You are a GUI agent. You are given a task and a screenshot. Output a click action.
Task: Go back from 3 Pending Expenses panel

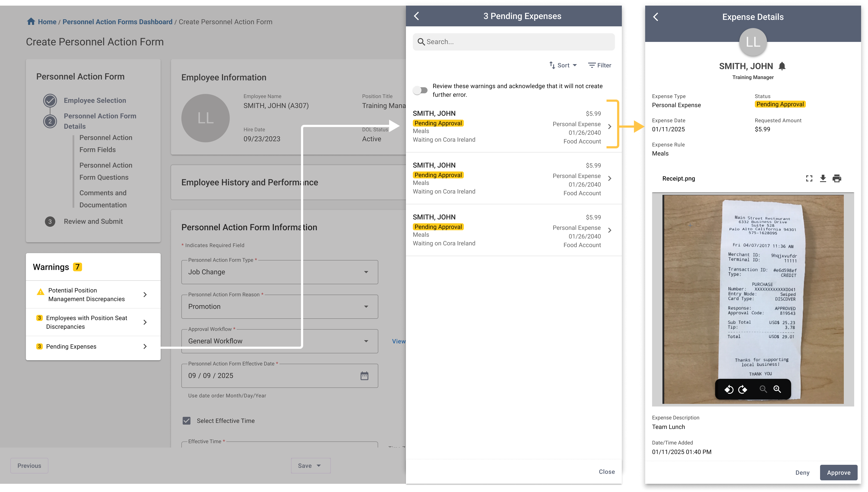click(x=417, y=16)
